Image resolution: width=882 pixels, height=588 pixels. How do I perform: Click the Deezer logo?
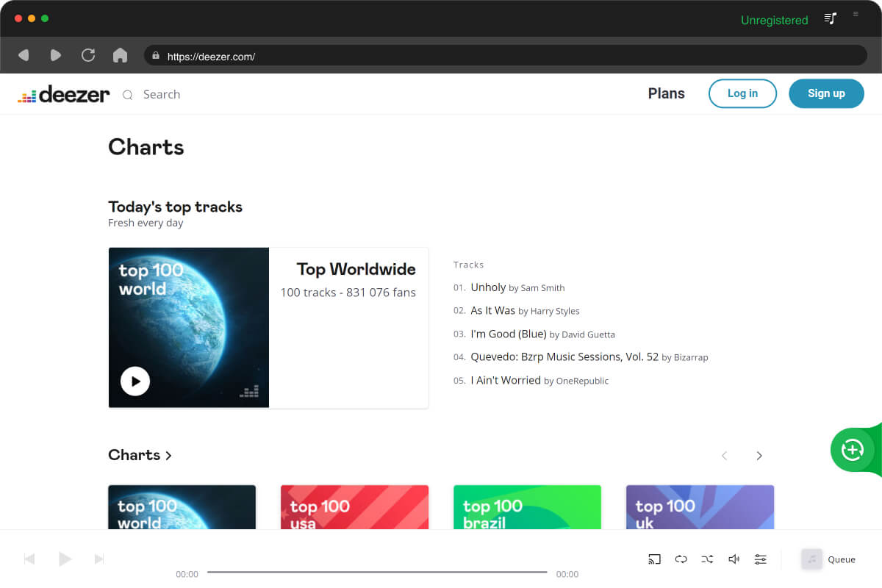63,94
